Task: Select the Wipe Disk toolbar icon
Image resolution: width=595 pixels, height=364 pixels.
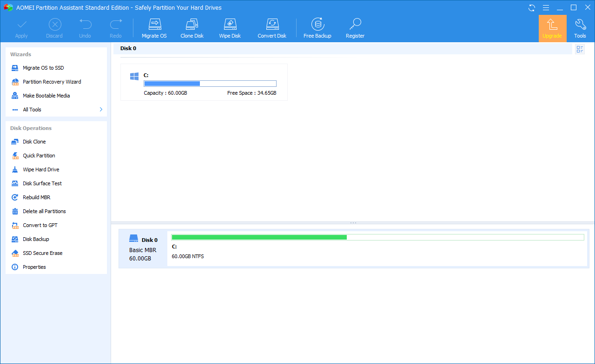Action: click(230, 24)
